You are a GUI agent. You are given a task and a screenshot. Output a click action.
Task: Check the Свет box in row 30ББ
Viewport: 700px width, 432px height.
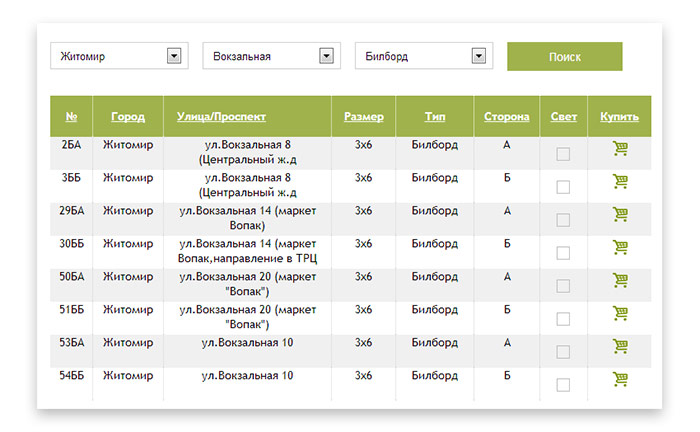click(x=564, y=253)
